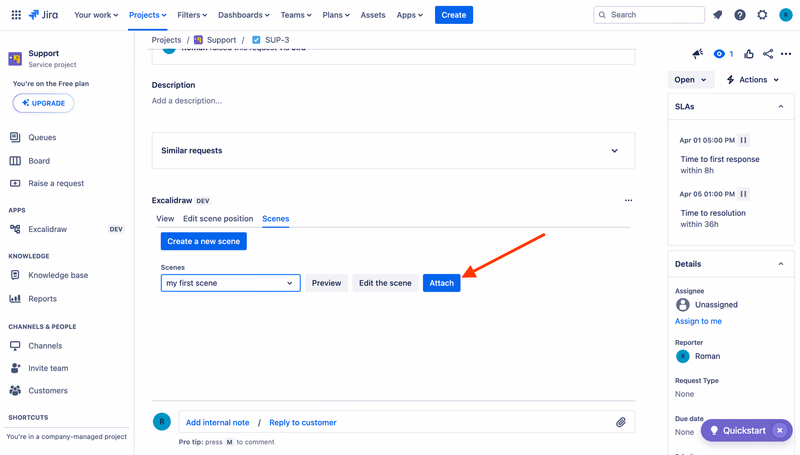Open the Open status dropdown
800x455 pixels.
(691, 80)
